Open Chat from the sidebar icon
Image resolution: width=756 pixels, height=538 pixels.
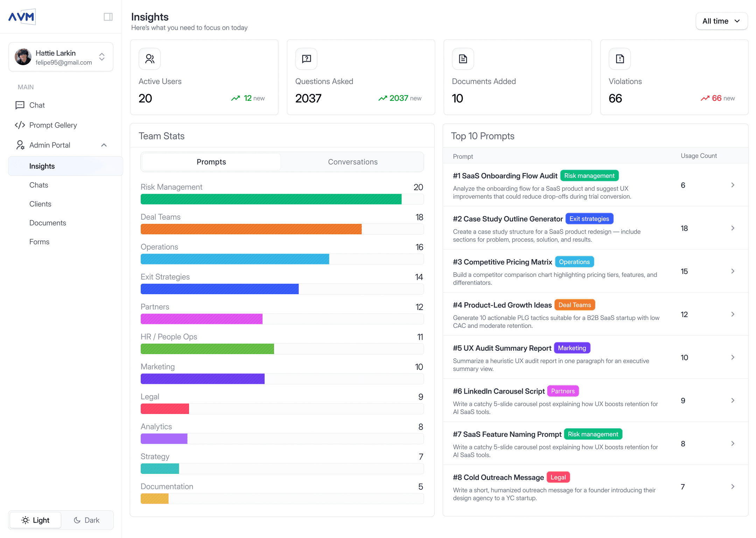point(20,105)
